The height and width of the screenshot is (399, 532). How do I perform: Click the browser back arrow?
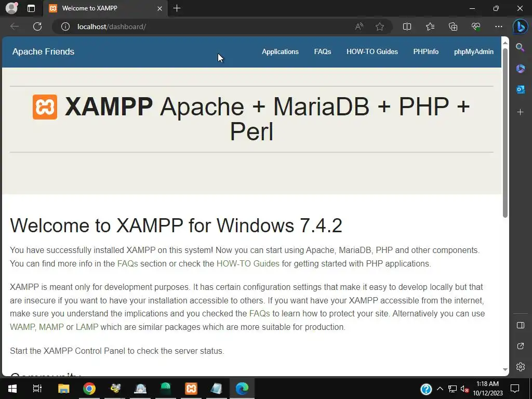(14, 26)
